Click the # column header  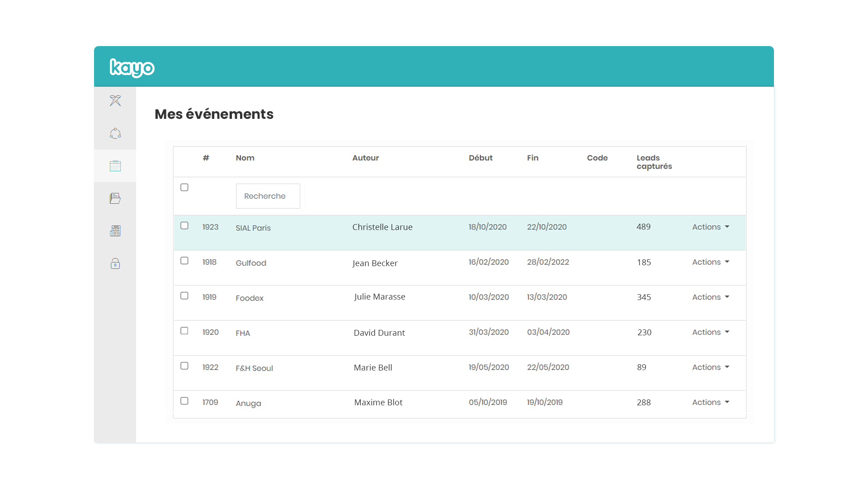(x=206, y=158)
